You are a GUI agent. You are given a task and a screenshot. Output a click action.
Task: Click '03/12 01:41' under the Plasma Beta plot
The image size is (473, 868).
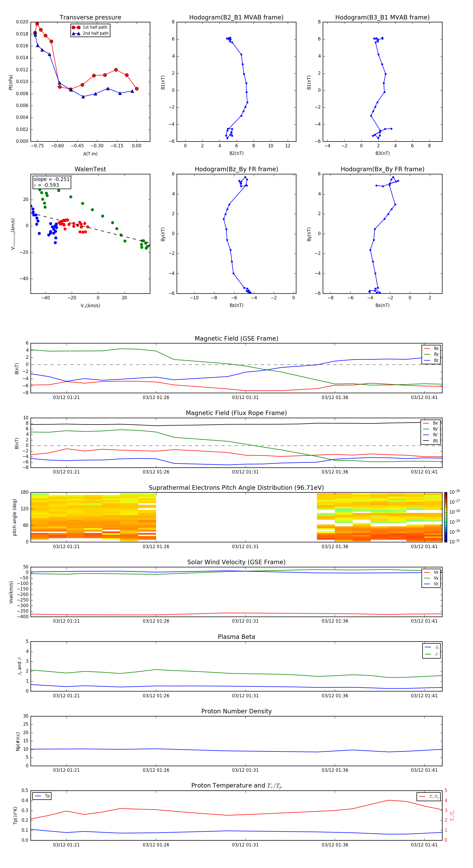tap(424, 696)
